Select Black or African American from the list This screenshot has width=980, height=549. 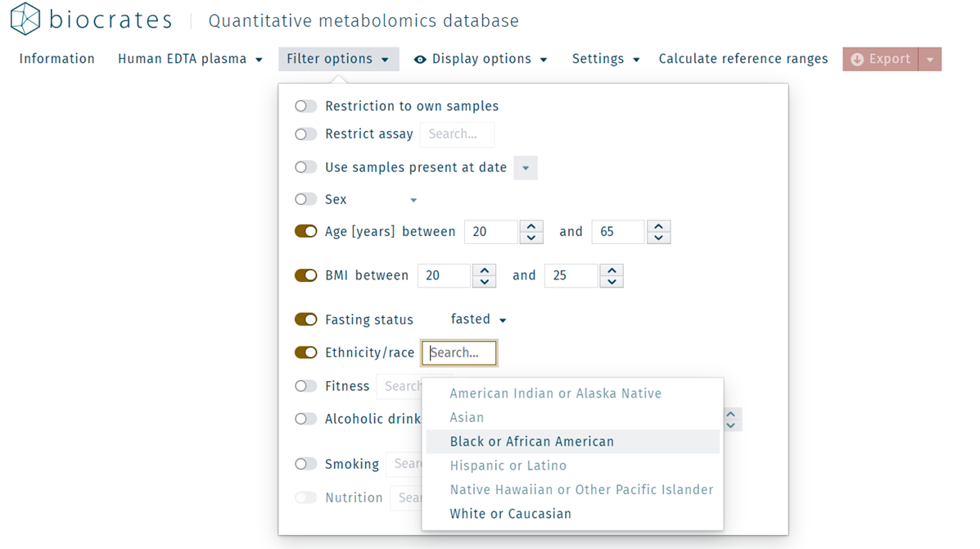point(533,441)
